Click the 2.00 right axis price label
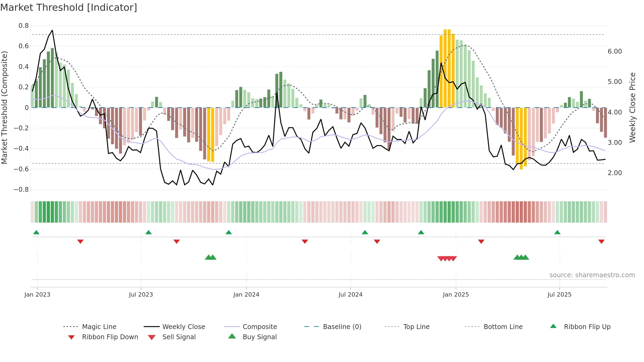The width and height of the screenshot is (644, 362). click(x=615, y=173)
